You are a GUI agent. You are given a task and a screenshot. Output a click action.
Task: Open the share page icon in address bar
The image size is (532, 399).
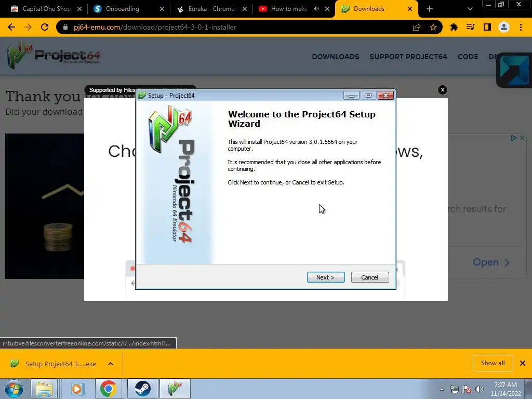tap(417, 27)
